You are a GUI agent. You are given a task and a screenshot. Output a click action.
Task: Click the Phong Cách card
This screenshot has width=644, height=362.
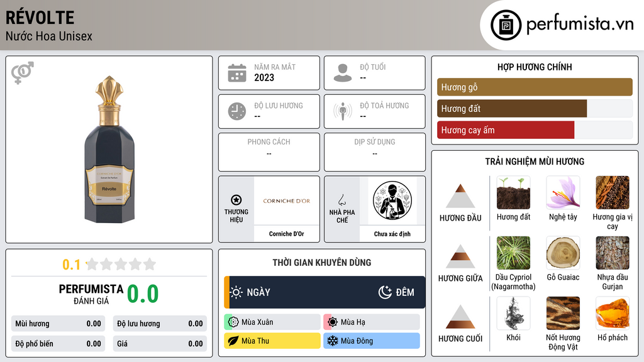(x=269, y=152)
